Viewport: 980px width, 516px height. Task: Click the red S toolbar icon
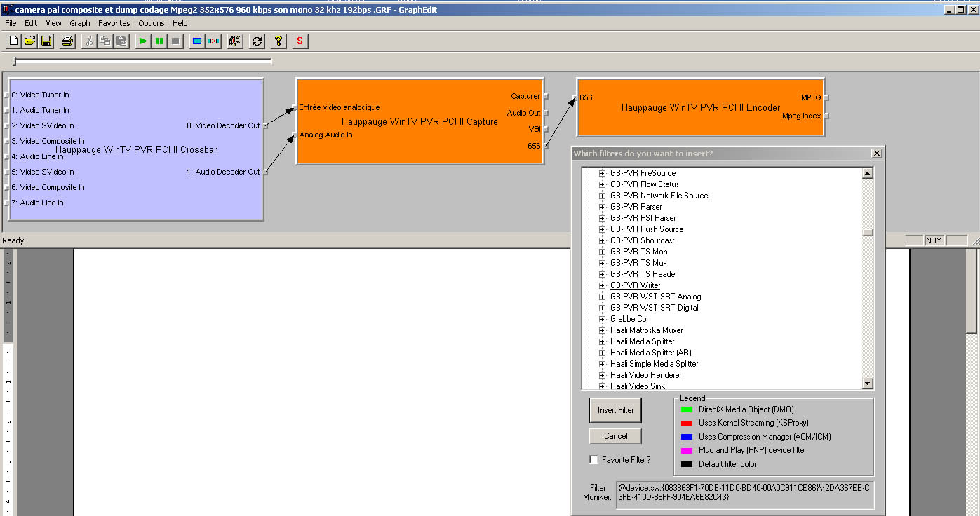click(x=300, y=41)
